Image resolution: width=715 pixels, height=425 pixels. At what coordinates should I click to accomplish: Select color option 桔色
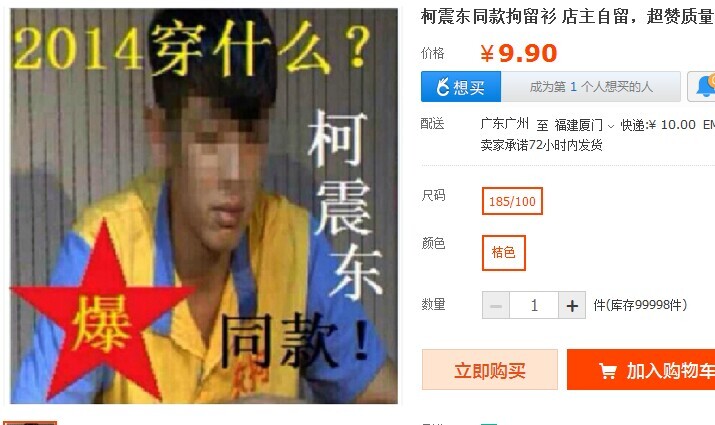(503, 253)
